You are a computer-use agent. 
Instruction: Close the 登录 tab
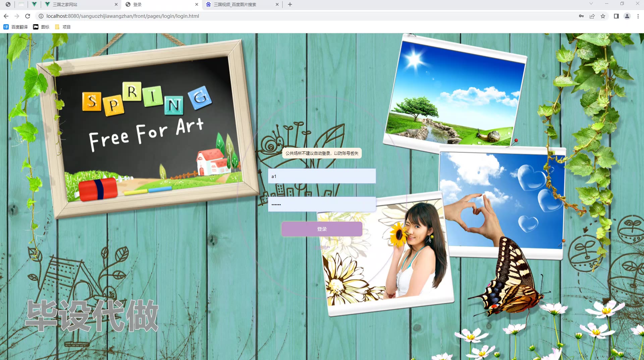coord(197,4)
